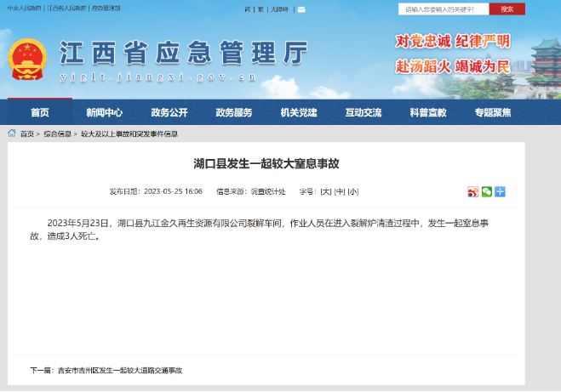Open next article about 吉安市 traffic accident
Screen dimensions: 561x392
point(117,371)
